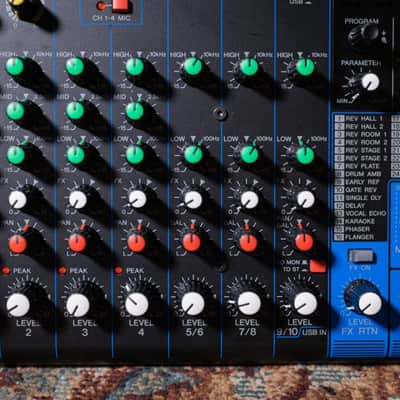Click the channel 5/6 red BAL knob
The image size is (400, 400).
point(191,242)
